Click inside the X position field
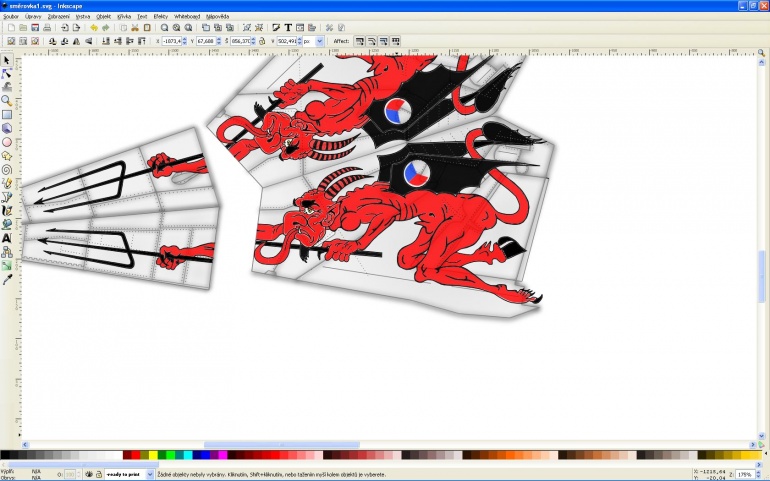The height and width of the screenshot is (481, 770). (171, 41)
